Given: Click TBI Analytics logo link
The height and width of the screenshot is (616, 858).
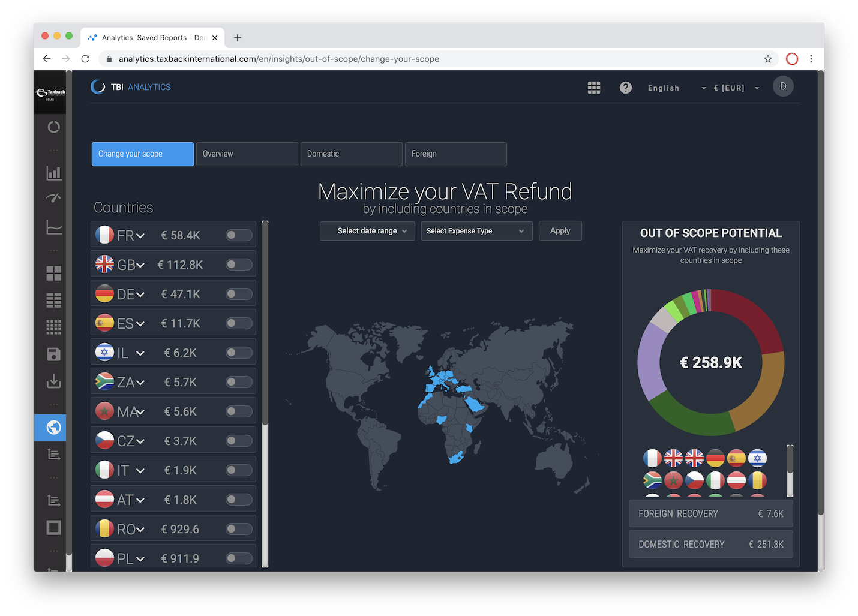Looking at the screenshot, I should tap(131, 87).
